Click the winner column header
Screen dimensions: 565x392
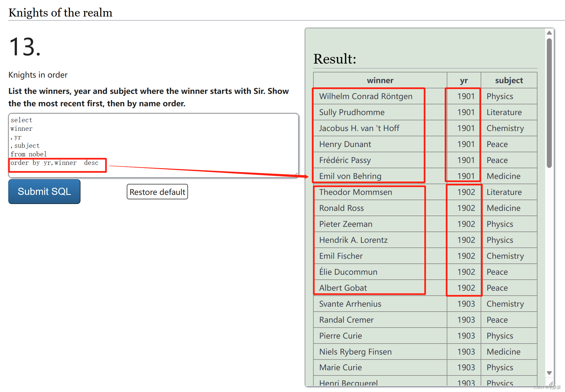(x=380, y=80)
